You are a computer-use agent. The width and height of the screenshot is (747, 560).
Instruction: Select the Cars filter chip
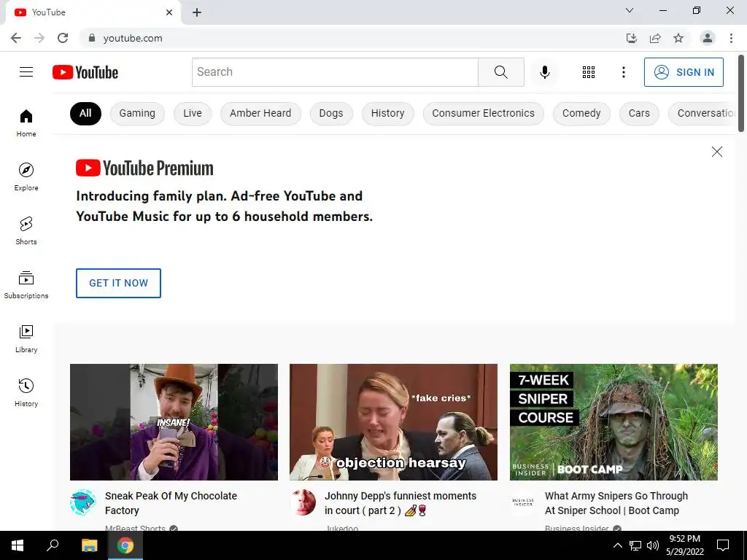coord(639,113)
